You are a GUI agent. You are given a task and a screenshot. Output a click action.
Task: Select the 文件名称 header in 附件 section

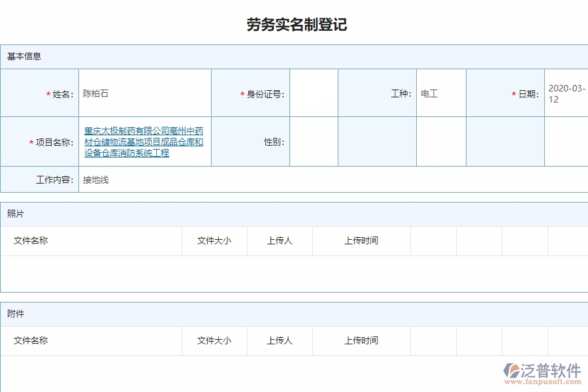29,340
